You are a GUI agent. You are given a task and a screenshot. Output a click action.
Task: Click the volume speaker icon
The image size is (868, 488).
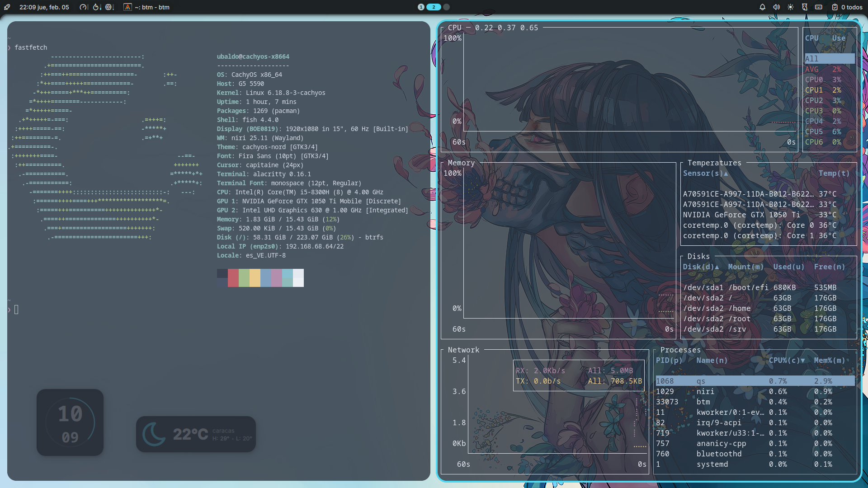(x=776, y=7)
